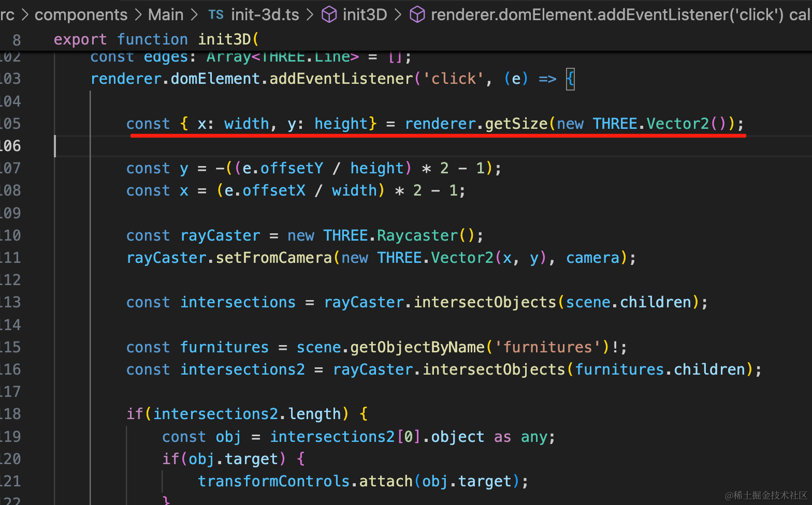Click the 'Raycaster' class name
Viewport: 812px width, 505px height.
pos(417,235)
